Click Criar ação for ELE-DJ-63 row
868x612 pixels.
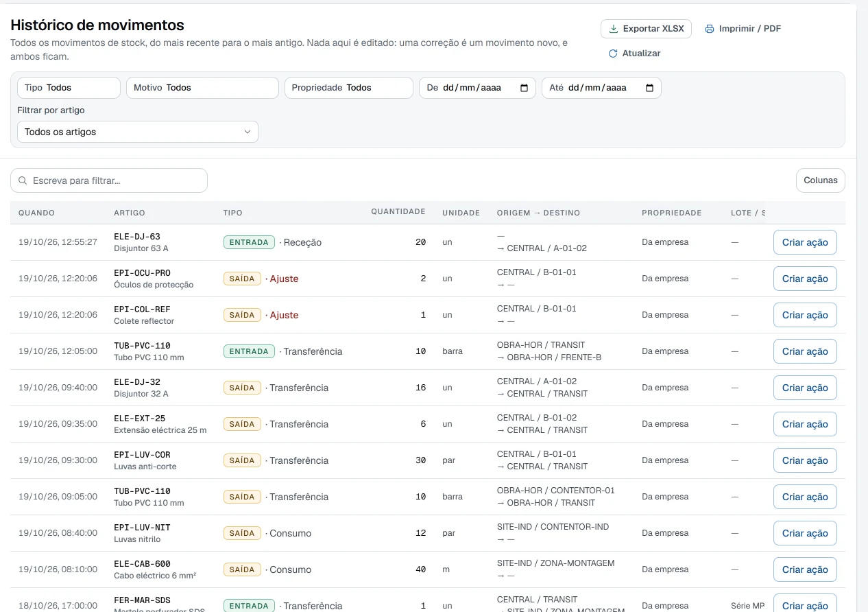pos(805,242)
